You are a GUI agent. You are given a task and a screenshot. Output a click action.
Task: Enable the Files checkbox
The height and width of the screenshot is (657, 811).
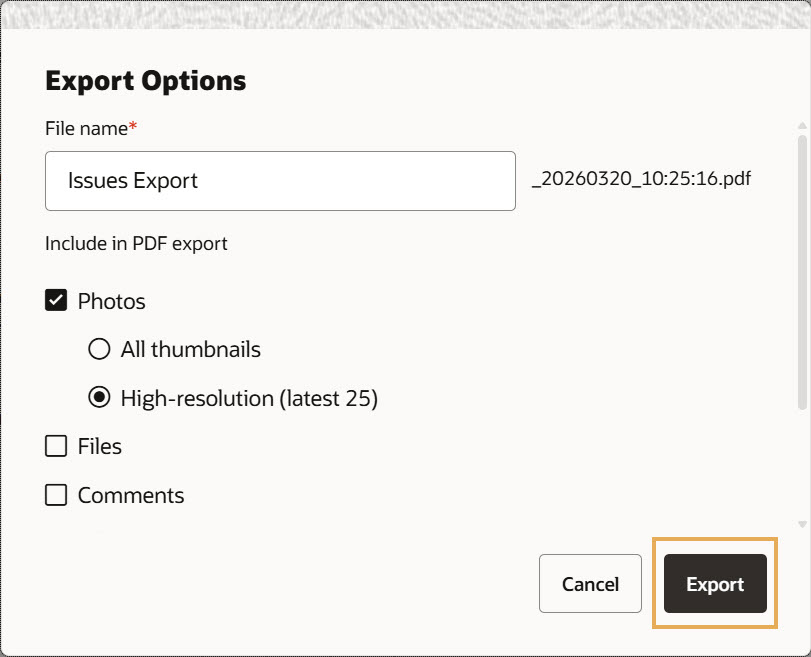56,446
